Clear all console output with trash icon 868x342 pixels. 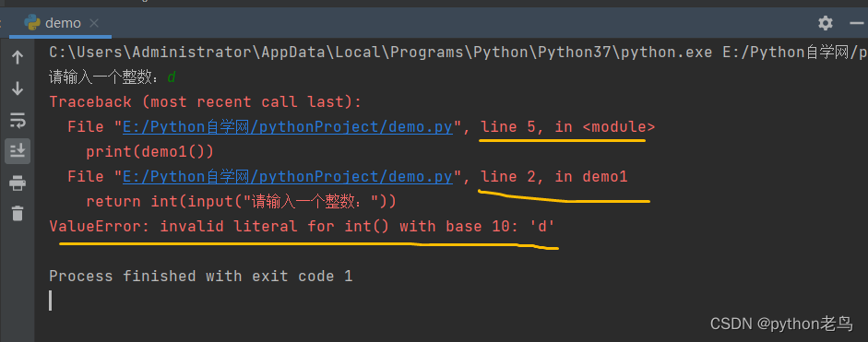[x=18, y=213]
